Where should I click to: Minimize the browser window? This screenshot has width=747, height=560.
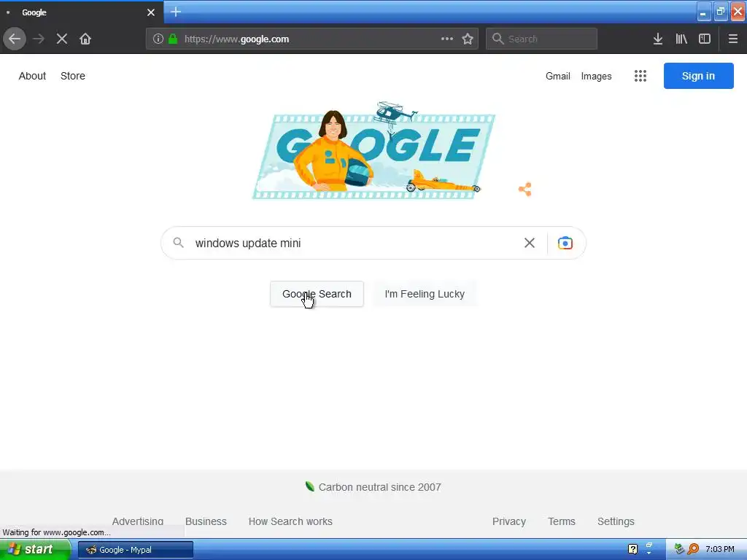click(x=703, y=12)
